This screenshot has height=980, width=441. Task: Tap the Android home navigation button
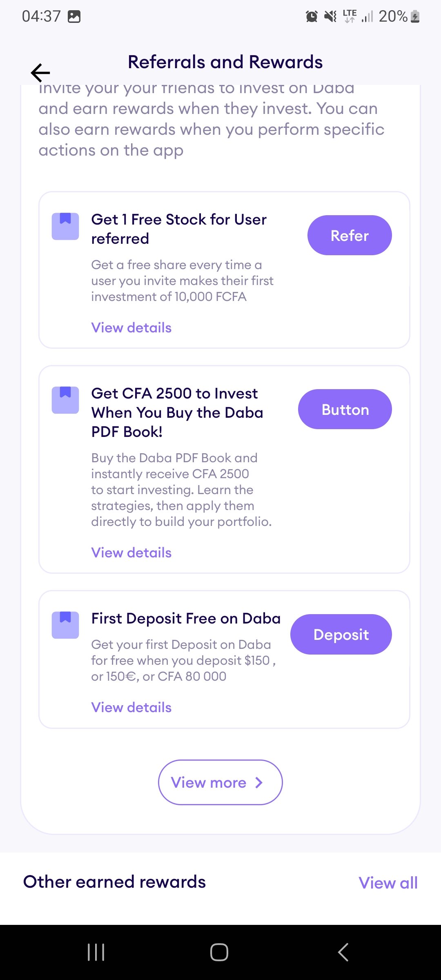click(219, 952)
